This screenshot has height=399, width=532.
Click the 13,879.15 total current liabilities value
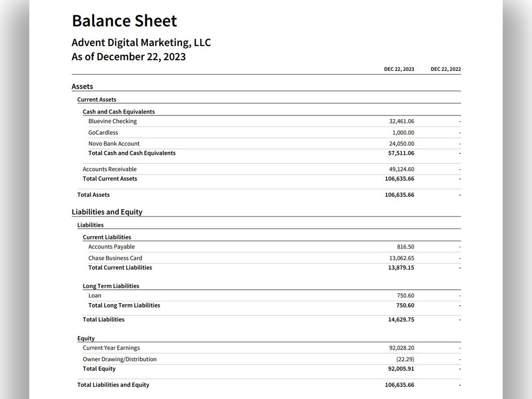click(401, 268)
